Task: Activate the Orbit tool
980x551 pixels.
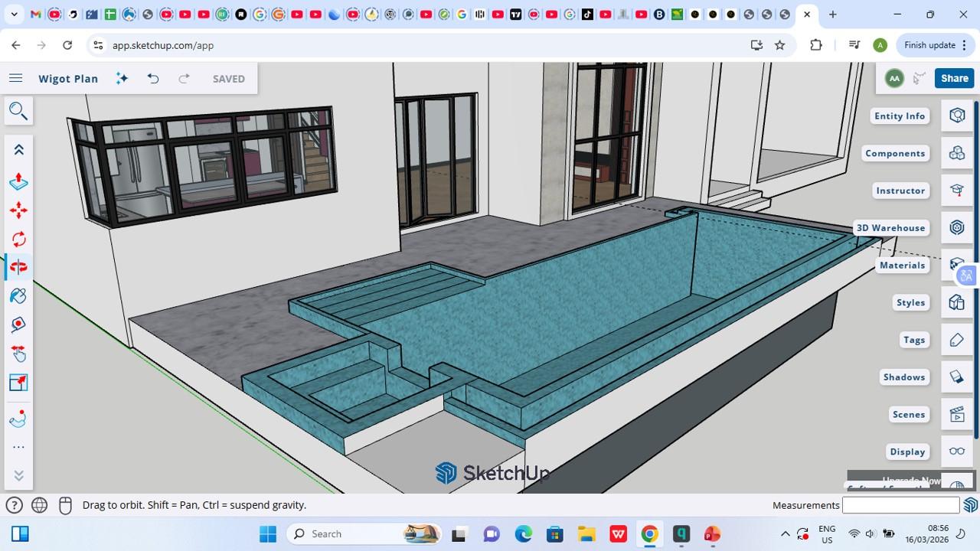Action: pyautogui.click(x=18, y=267)
